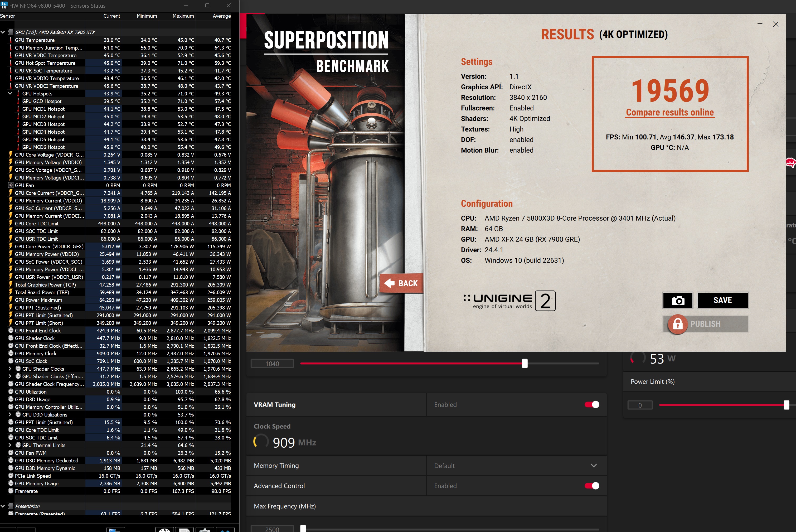Go back with the BACK button
Screen dimensions: 796x532
401,283
